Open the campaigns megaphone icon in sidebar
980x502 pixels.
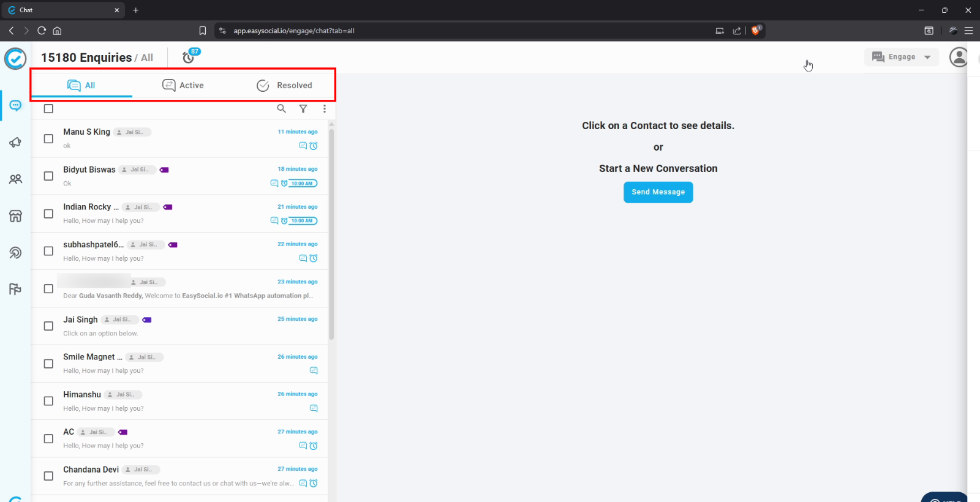[15, 143]
